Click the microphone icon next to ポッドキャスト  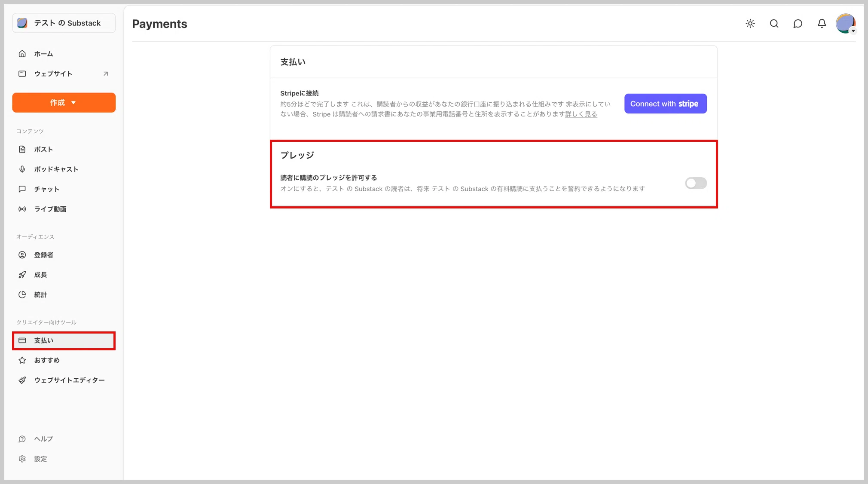pyautogui.click(x=22, y=169)
